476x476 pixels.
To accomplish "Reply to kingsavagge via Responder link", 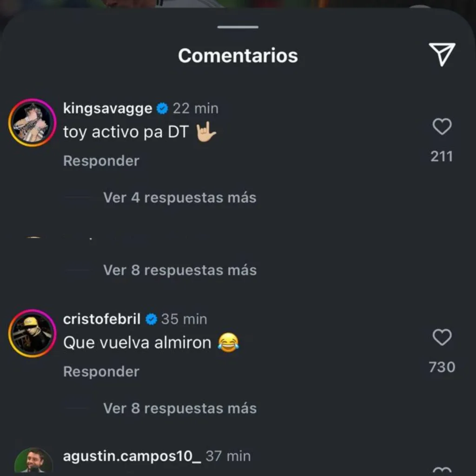I will click(x=101, y=160).
